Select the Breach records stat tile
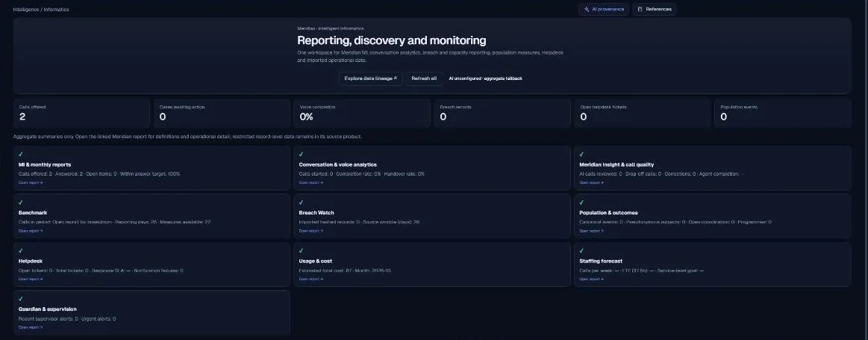 point(502,113)
